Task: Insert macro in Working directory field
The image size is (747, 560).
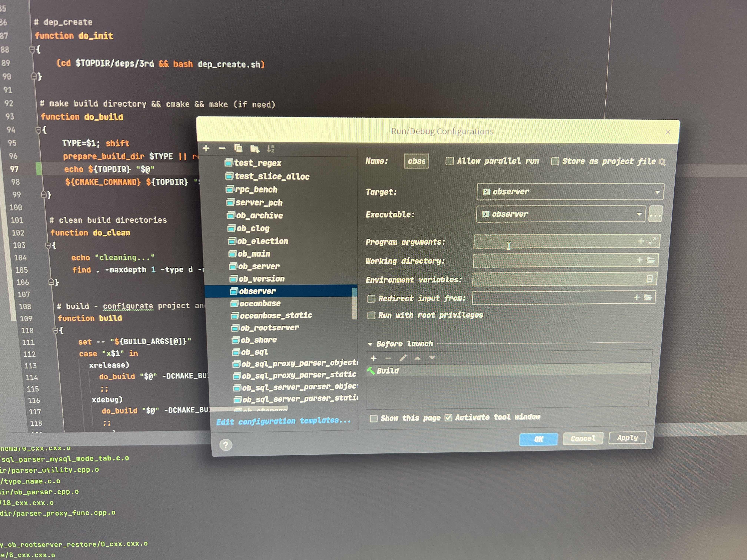Action: (x=639, y=260)
